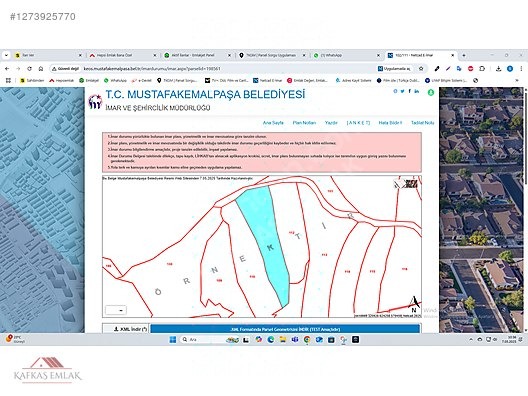This screenshot has height=396, width=528.
Task: Open a new browser tab
Action: pos(464,55)
